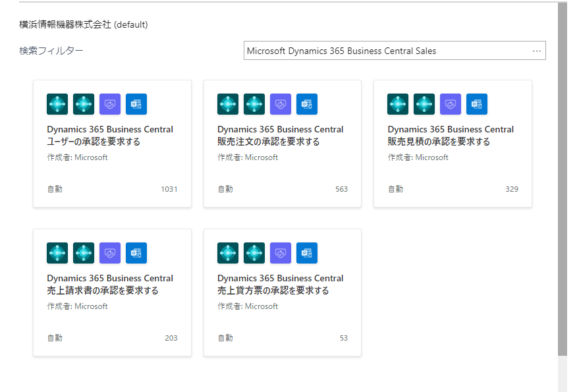The image size is (579, 392).
Task: Click the usage count 563
Action: tap(342, 189)
